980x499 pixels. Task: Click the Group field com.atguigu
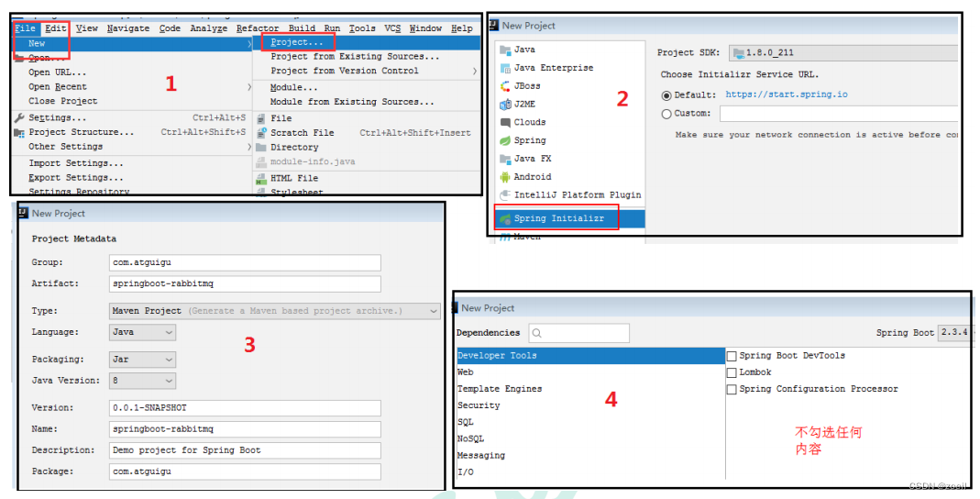245,262
